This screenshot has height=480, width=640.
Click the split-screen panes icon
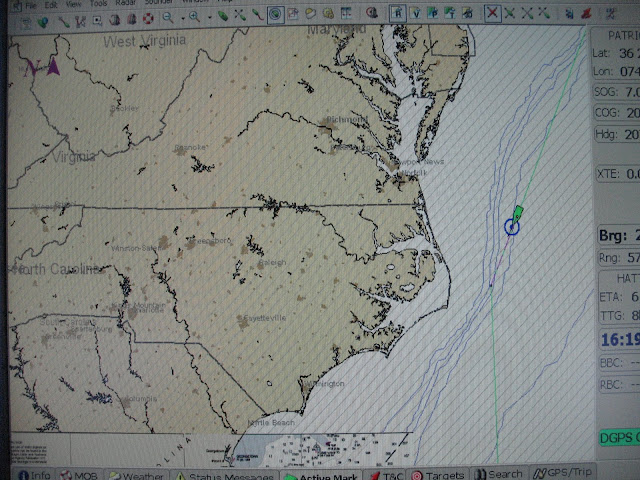346,13
